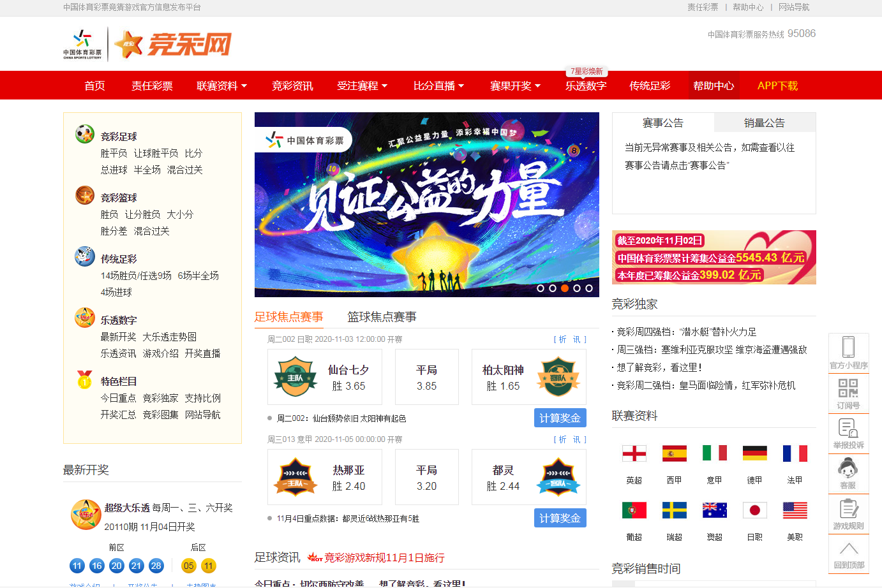Open 传统足彩 nav item

click(650, 85)
